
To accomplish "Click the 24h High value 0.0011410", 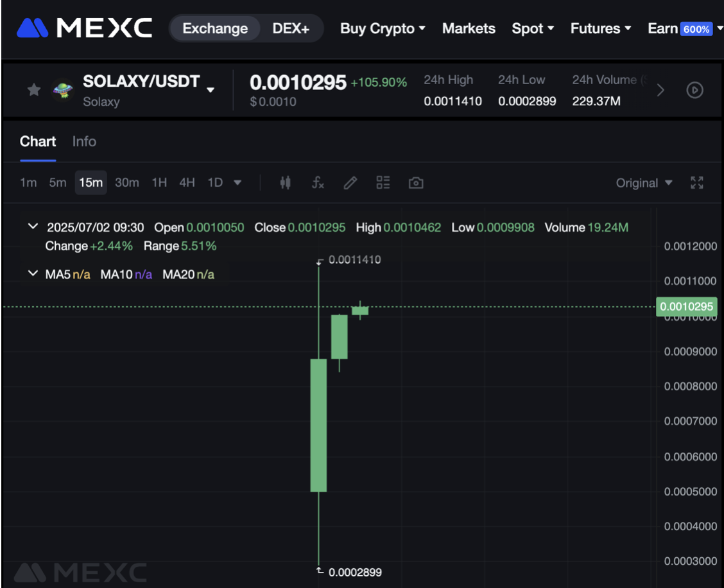I will 452,101.
